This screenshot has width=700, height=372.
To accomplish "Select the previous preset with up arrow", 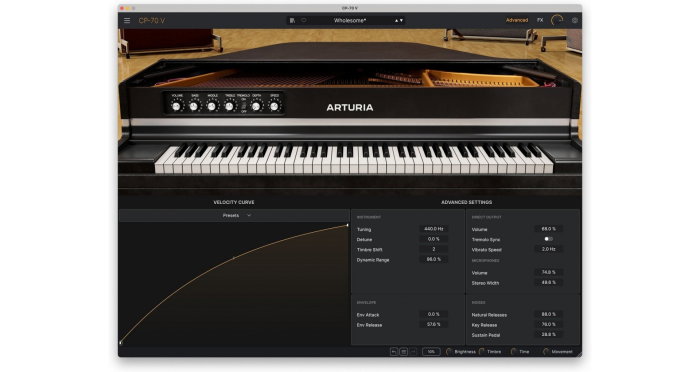I will pyautogui.click(x=396, y=21).
